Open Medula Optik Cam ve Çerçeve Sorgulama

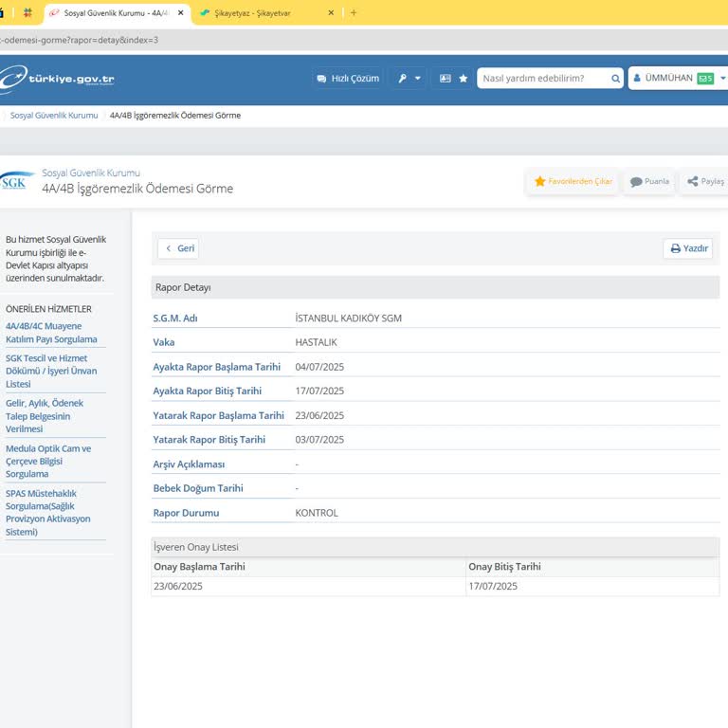pos(48,461)
